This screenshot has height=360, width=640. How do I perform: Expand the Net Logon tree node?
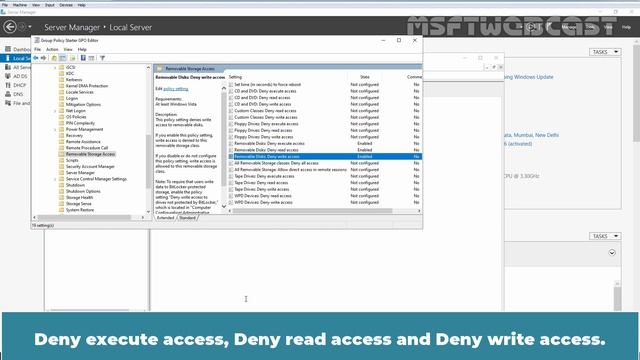click(56, 111)
